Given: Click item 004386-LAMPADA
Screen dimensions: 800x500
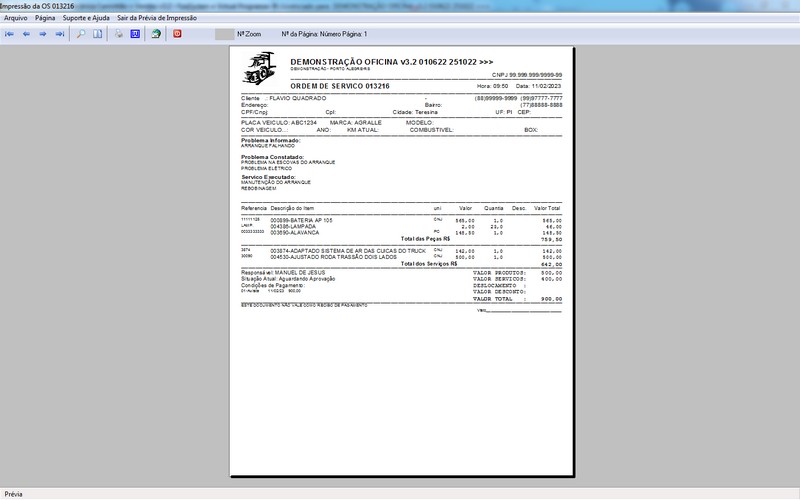Looking at the screenshot, I should [x=293, y=227].
